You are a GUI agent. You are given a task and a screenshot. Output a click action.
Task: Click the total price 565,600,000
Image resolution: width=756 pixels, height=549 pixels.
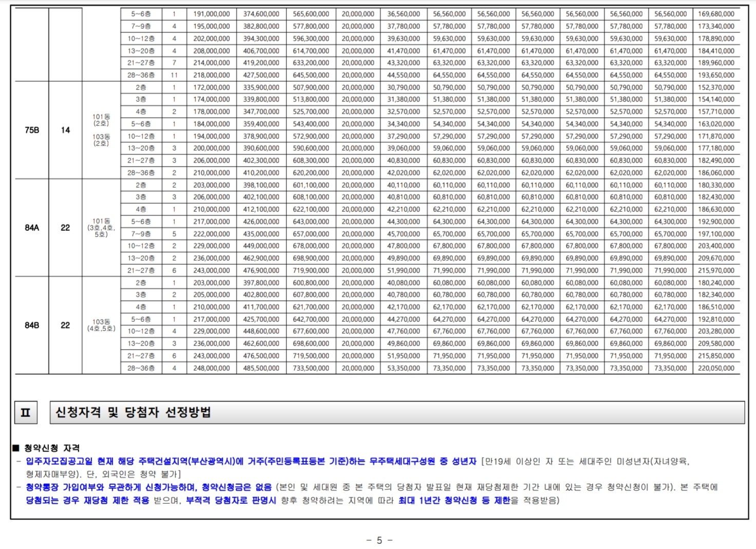[311, 14]
